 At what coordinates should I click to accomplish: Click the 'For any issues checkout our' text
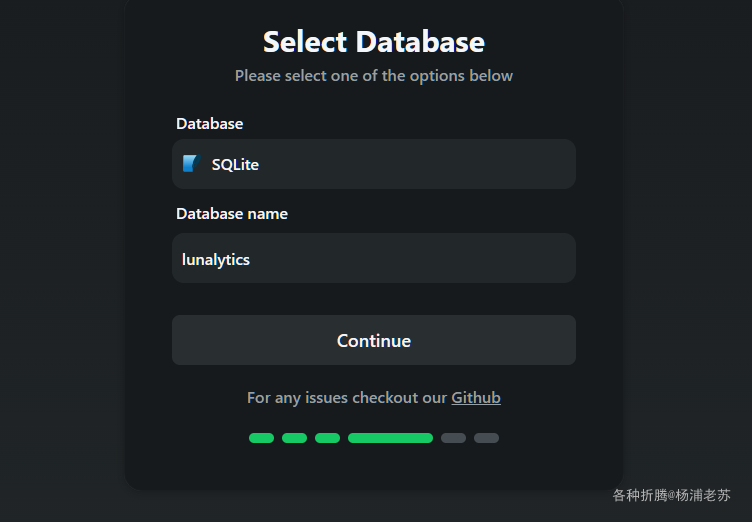pos(347,398)
